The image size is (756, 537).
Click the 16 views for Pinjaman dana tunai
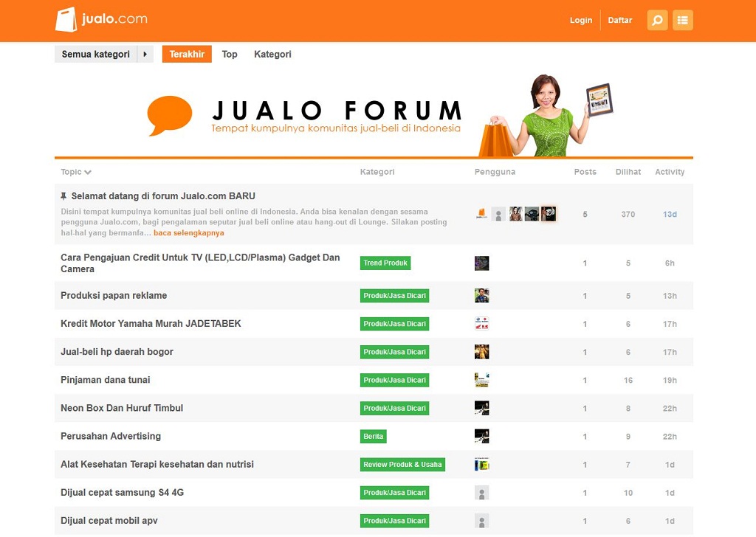click(628, 380)
